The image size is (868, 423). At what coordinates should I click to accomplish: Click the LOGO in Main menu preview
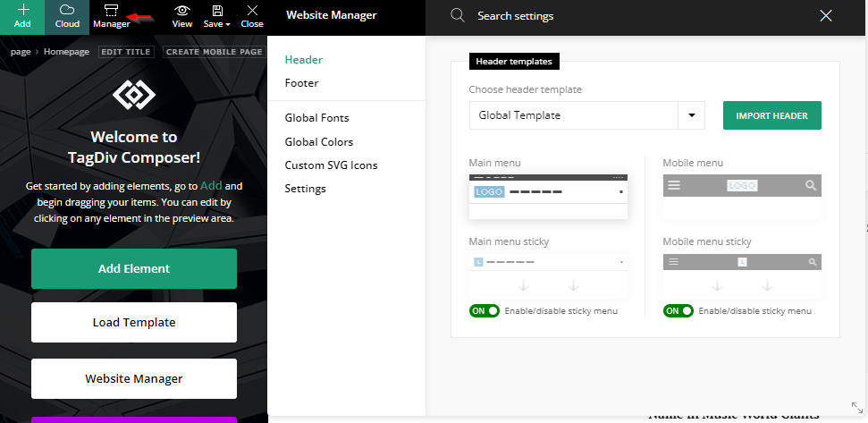point(489,191)
